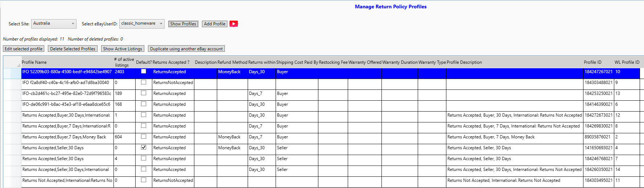
Task: Sort by Profile ID column header
Action: 598,62
